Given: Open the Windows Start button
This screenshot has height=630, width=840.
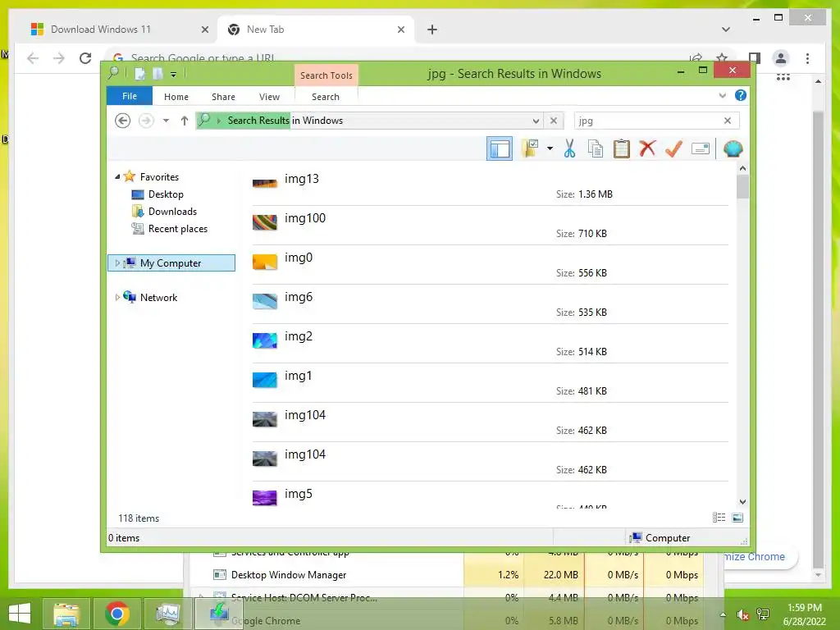Looking at the screenshot, I should pos(20,613).
